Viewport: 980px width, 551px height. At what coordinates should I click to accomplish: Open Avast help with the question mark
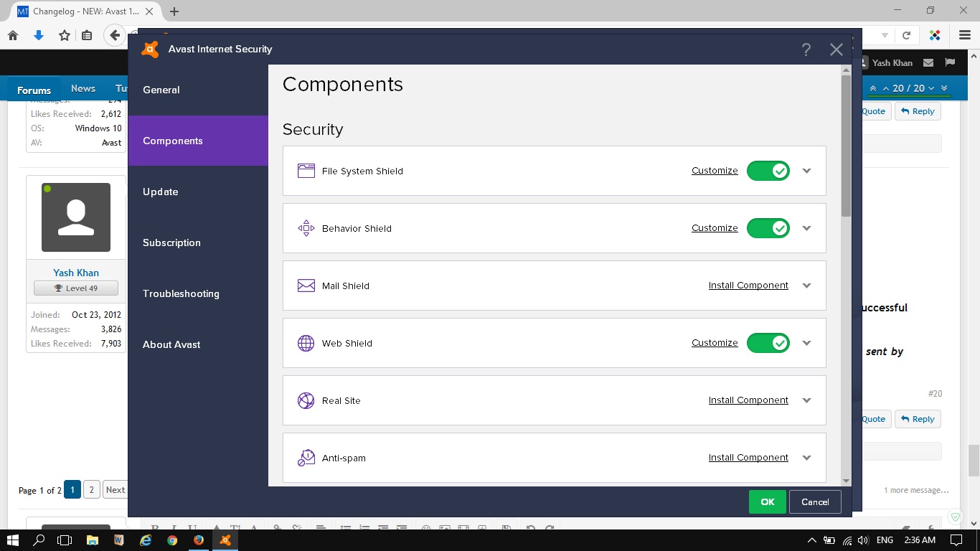click(x=806, y=50)
